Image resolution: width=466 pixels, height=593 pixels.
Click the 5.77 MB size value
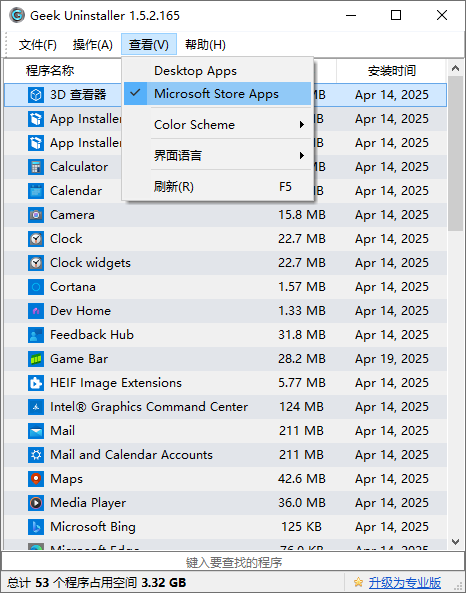click(302, 383)
